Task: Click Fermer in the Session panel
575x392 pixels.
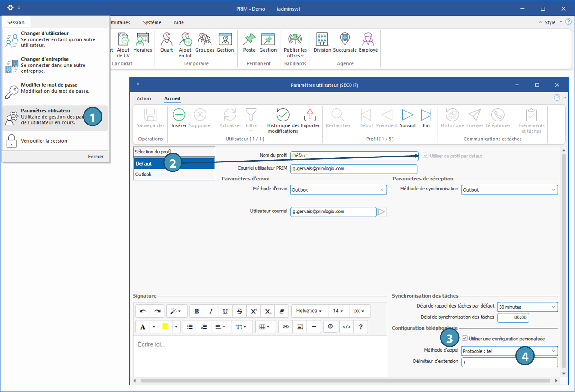Action: (x=96, y=157)
